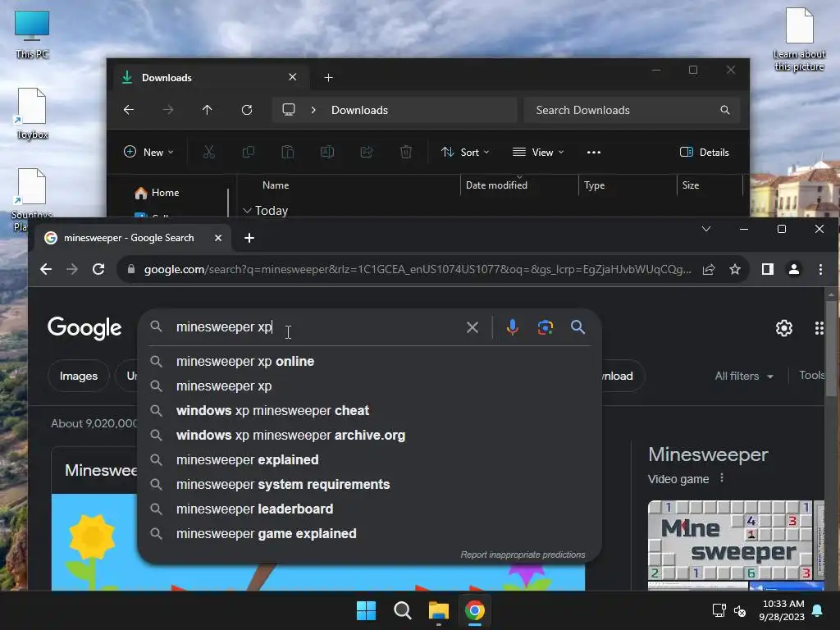Screen dimensions: 840x630
Task: Go up one folder level in Explorer
Action: 208,110
